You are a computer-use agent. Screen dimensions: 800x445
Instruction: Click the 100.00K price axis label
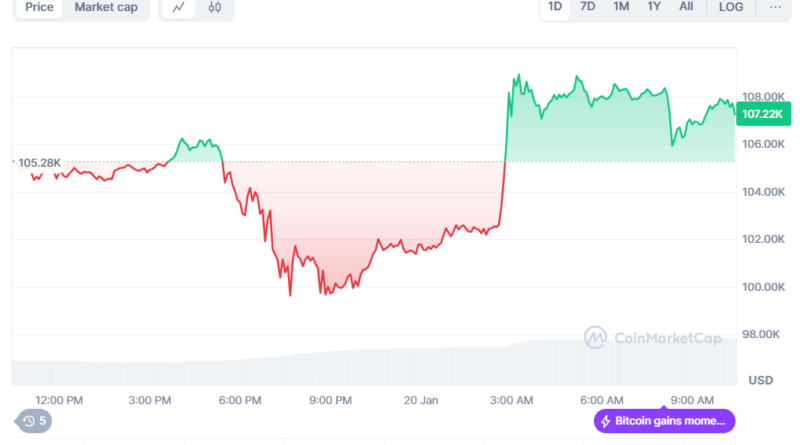click(761, 287)
